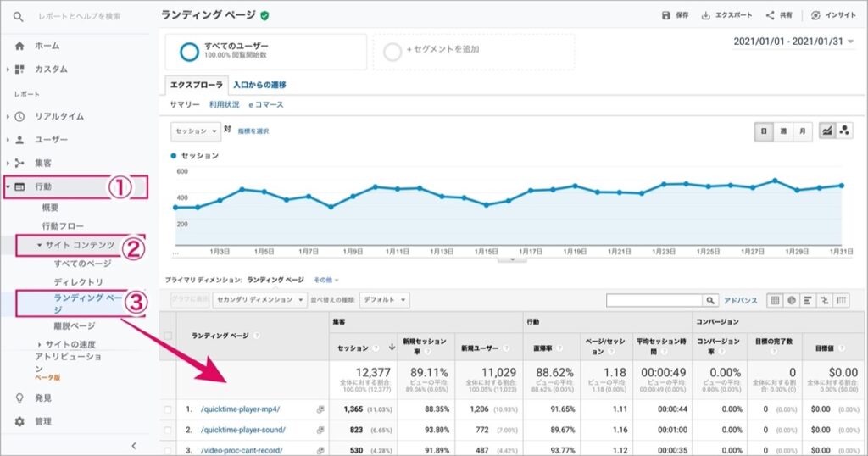Viewport: 868px width, 456px height.
Task: Select the 日 day granularity toggle
Action: pos(764,131)
